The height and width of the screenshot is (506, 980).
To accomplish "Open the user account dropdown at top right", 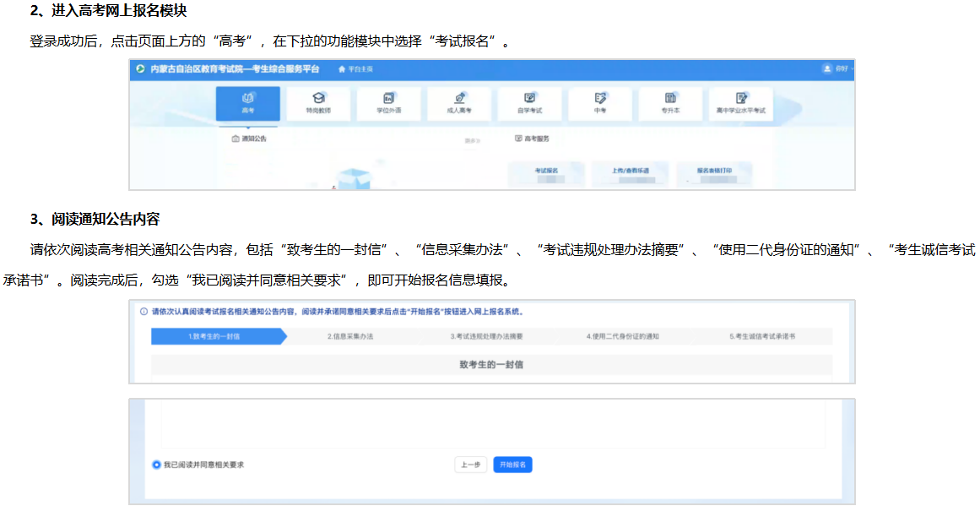I will [837, 68].
